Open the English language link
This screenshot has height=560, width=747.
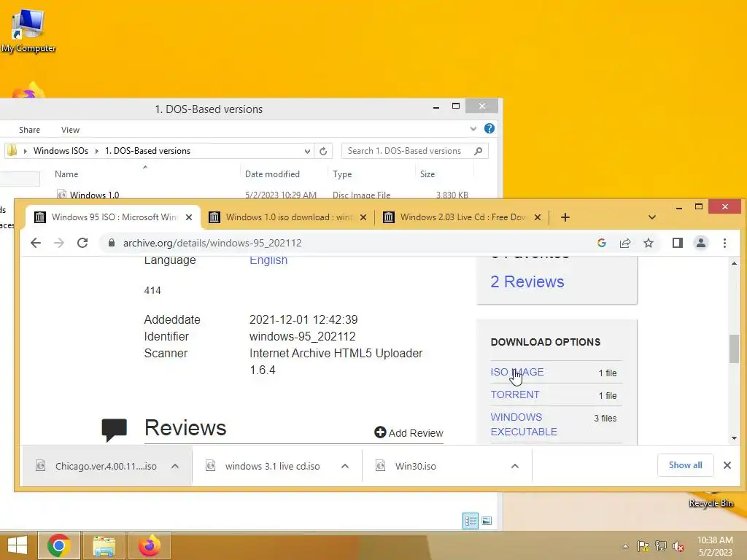pos(268,260)
